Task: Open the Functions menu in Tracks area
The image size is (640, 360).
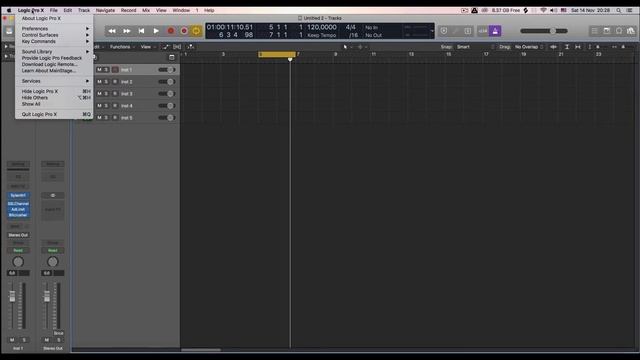Action: click(x=122, y=47)
